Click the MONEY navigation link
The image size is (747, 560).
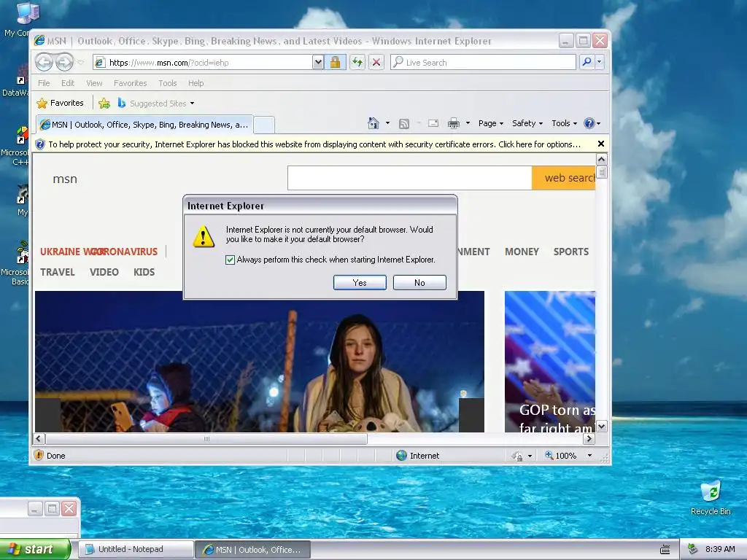point(522,252)
